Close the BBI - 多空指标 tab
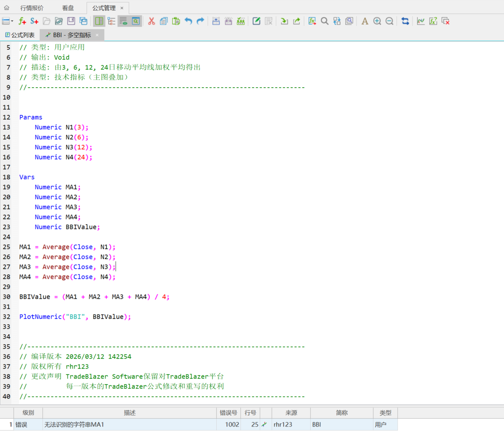Screen dimensions: 504x447 click(x=97, y=35)
